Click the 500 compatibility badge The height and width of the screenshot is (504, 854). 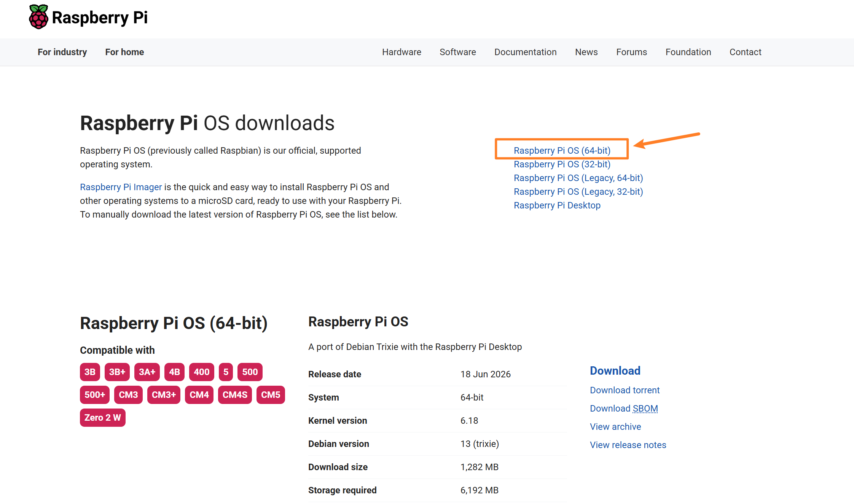pos(250,372)
